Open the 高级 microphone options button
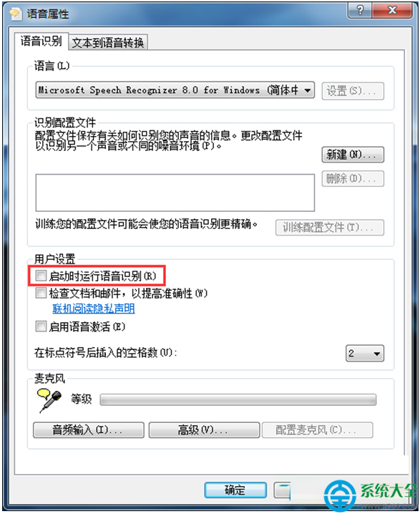The width and height of the screenshot is (420, 514). click(204, 430)
